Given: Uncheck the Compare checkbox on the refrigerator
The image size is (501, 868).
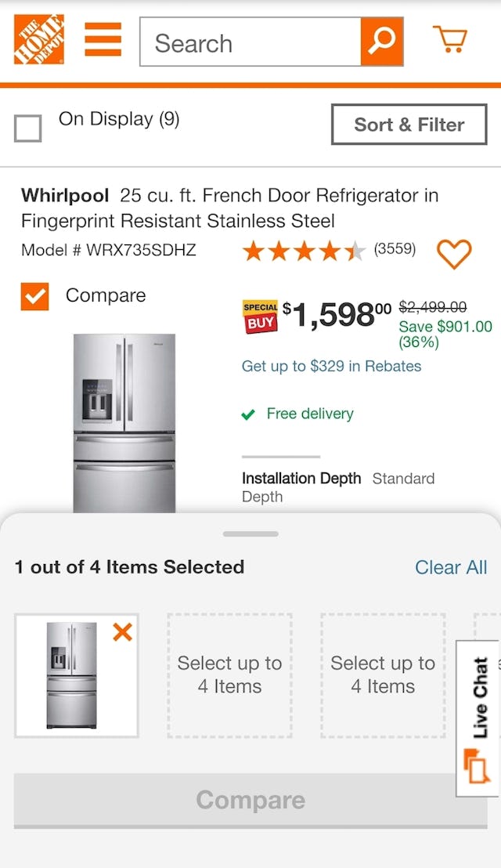Looking at the screenshot, I should point(33,296).
